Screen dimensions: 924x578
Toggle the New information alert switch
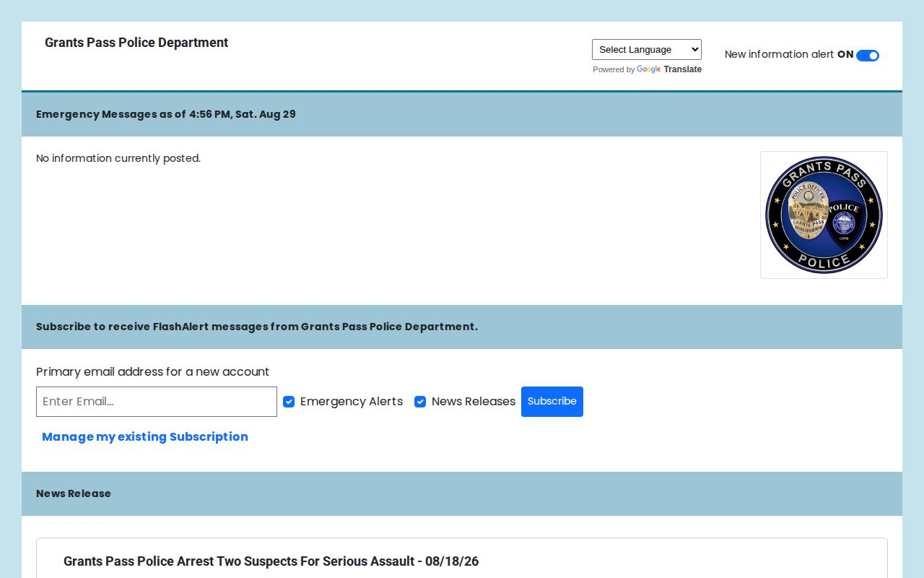867,56
